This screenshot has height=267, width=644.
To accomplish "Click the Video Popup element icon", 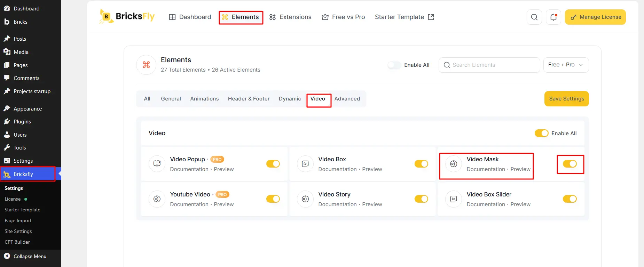I will (x=157, y=164).
